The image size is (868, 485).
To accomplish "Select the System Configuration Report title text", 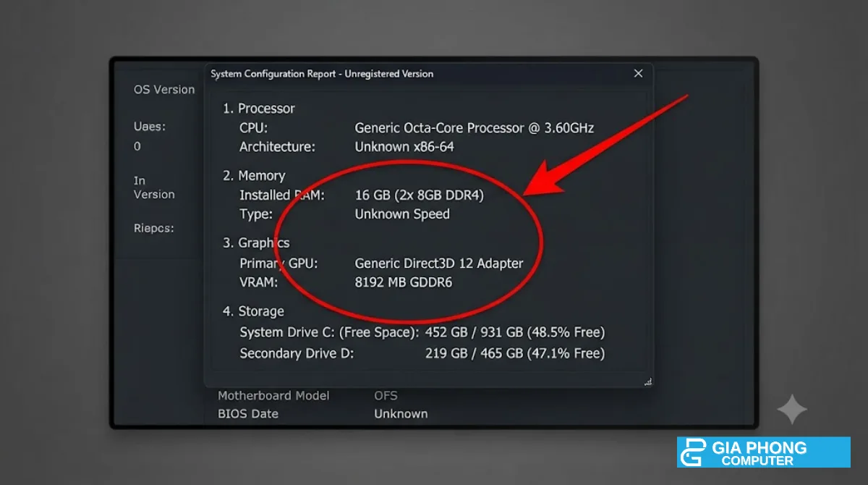I will pos(322,74).
